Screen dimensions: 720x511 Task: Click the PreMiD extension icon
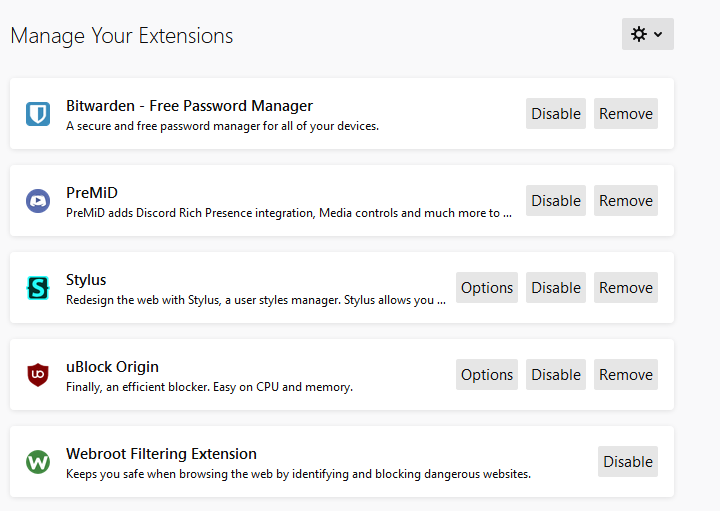click(38, 201)
